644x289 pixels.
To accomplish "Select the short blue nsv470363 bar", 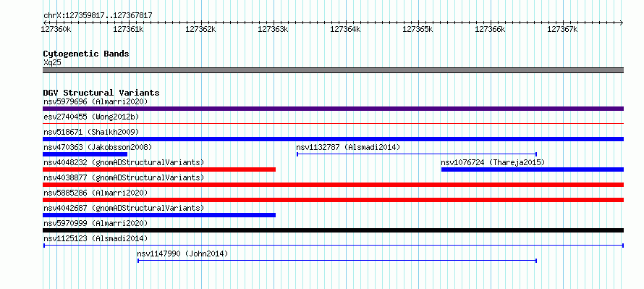I will click(85, 154).
